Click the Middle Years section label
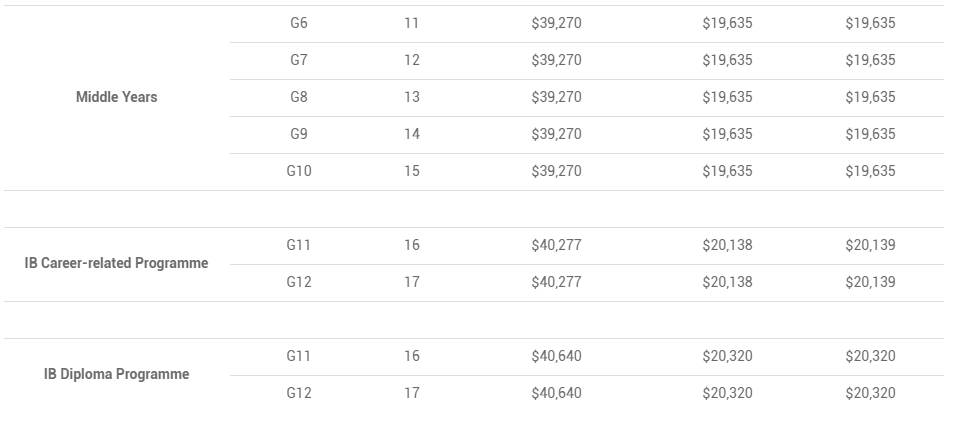The height and width of the screenshot is (422, 958). click(116, 97)
